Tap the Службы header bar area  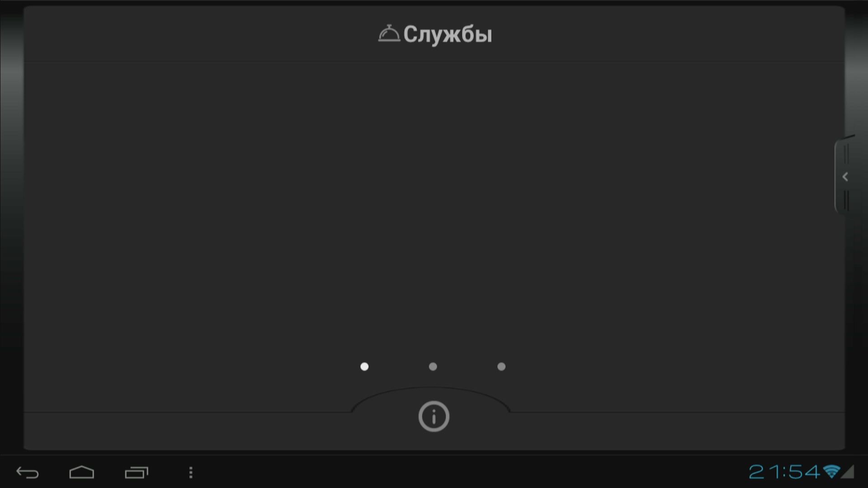(434, 34)
